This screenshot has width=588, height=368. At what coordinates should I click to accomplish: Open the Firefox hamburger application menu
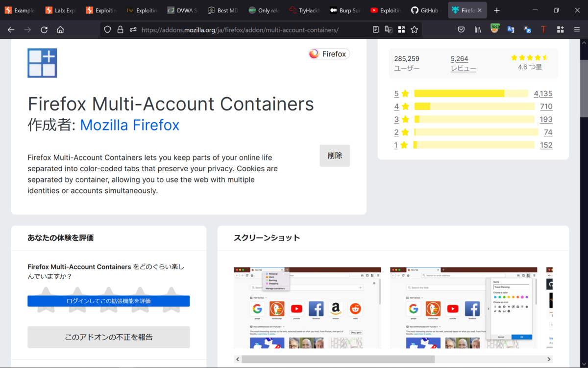click(577, 29)
